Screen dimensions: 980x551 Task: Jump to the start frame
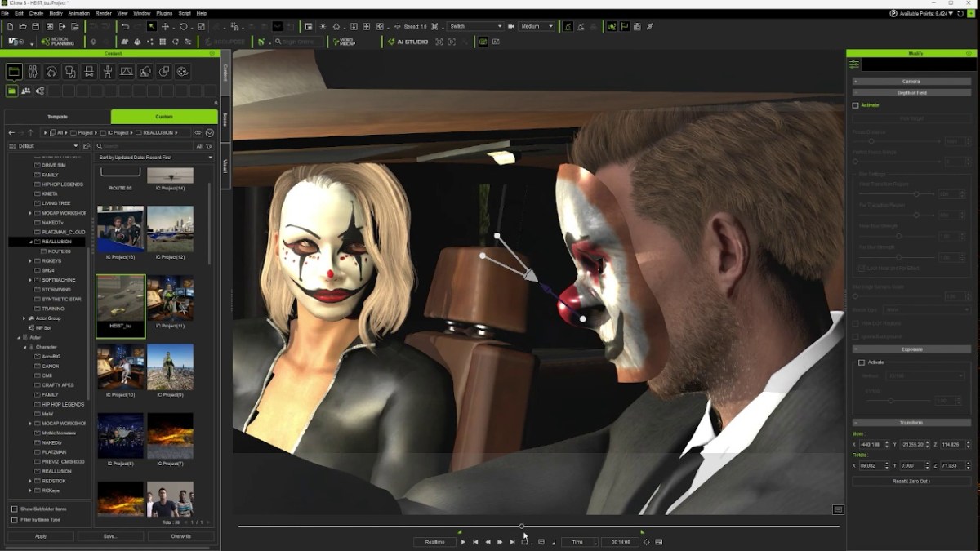(x=475, y=542)
